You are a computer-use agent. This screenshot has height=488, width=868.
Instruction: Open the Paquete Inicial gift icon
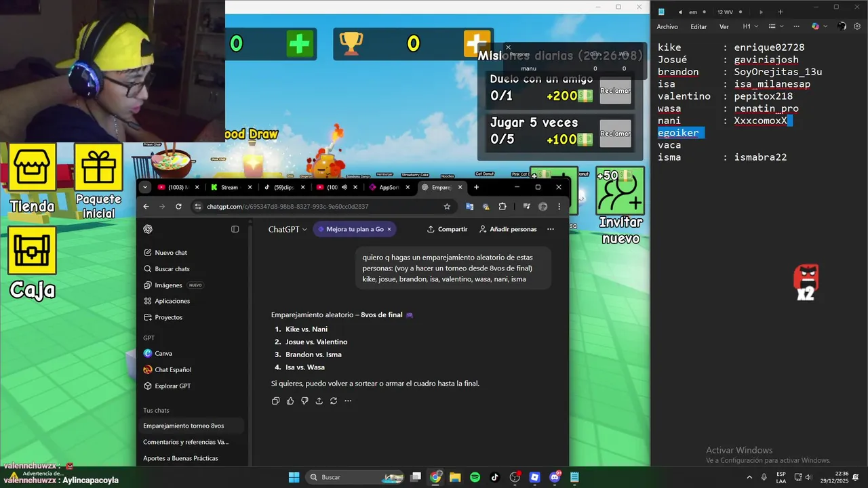pos(98,167)
